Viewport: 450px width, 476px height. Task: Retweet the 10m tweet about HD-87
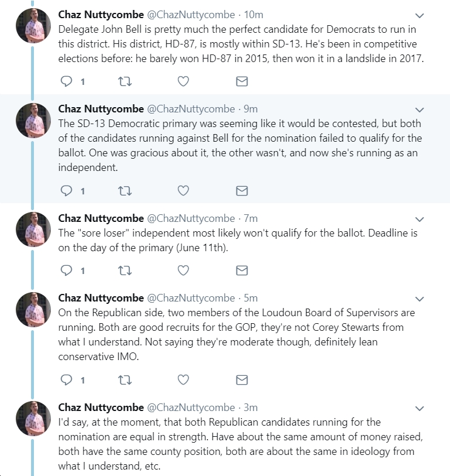[x=125, y=81]
